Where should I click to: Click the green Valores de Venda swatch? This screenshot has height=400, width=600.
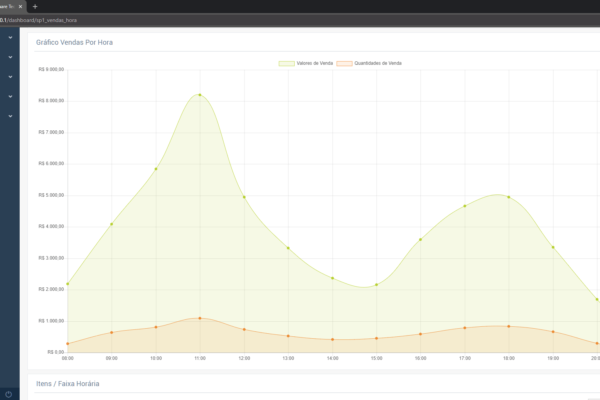click(287, 64)
